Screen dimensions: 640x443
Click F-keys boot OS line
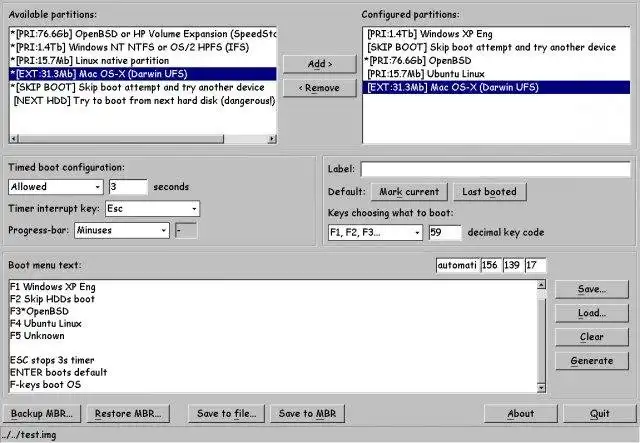(x=45, y=385)
